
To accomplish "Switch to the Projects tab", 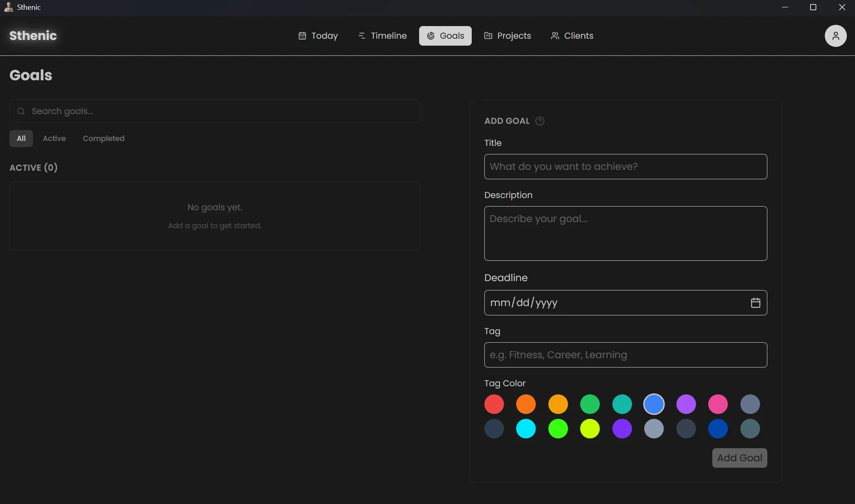I will coord(507,36).
